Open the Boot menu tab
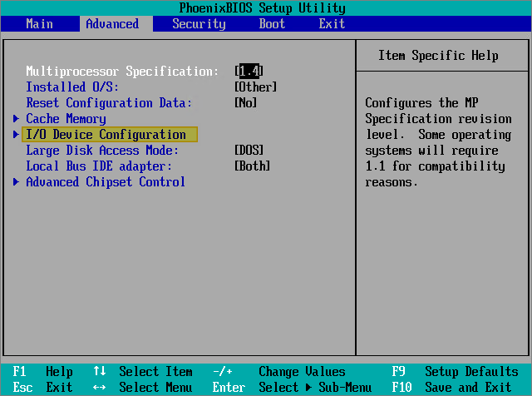Image resolution: width=532 pixels, height=396 pixels. tap(272, 24)
